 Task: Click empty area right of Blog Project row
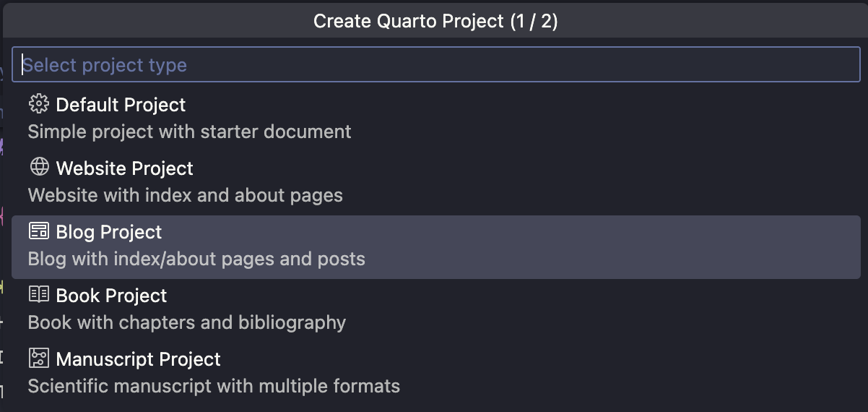614,246
